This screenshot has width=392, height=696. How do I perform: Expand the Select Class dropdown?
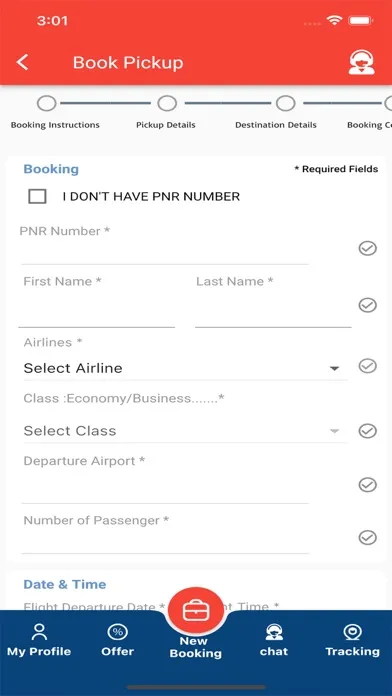pos(185,431)
